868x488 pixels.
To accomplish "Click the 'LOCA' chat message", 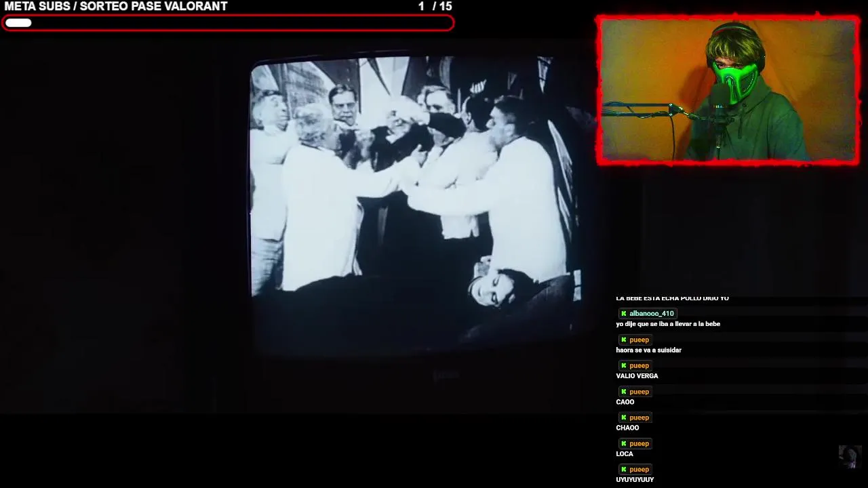I will pyautogui.click(x=625, y=454).
